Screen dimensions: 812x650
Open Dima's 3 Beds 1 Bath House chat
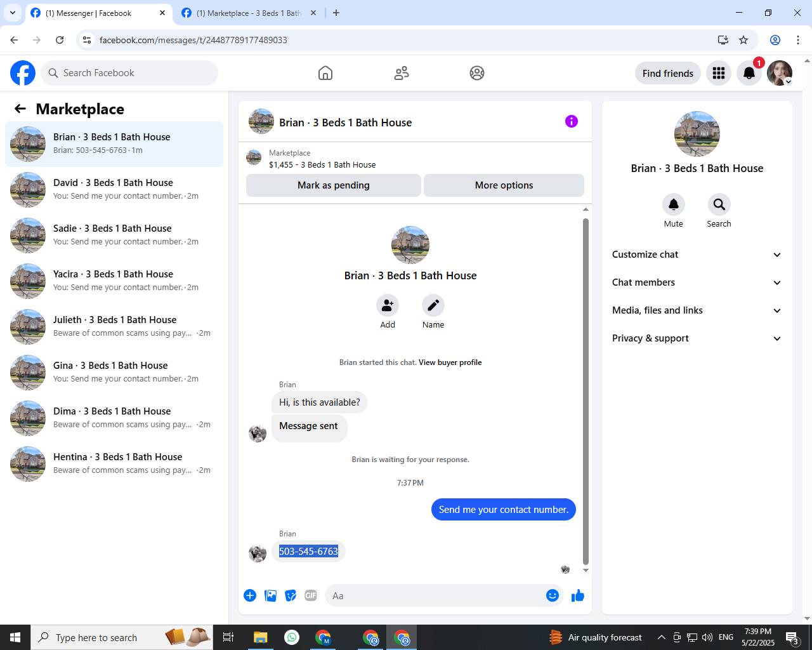tap(114, 418)
